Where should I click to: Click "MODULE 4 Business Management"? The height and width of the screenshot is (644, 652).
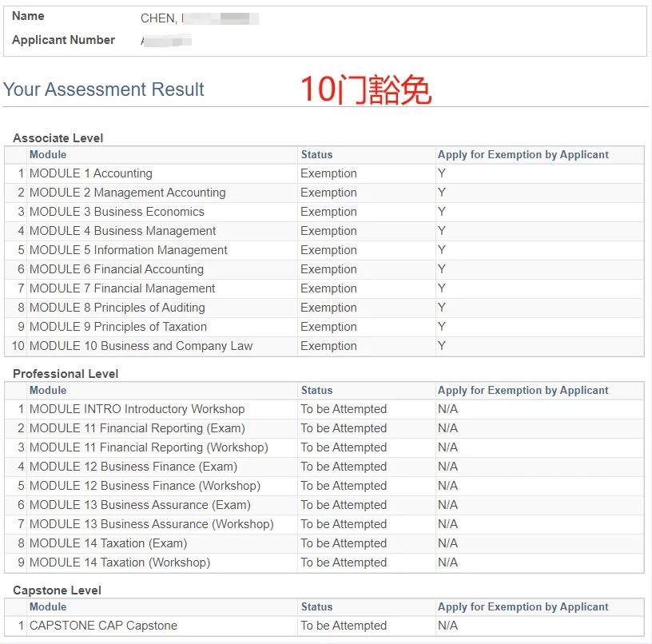point(123,231)
